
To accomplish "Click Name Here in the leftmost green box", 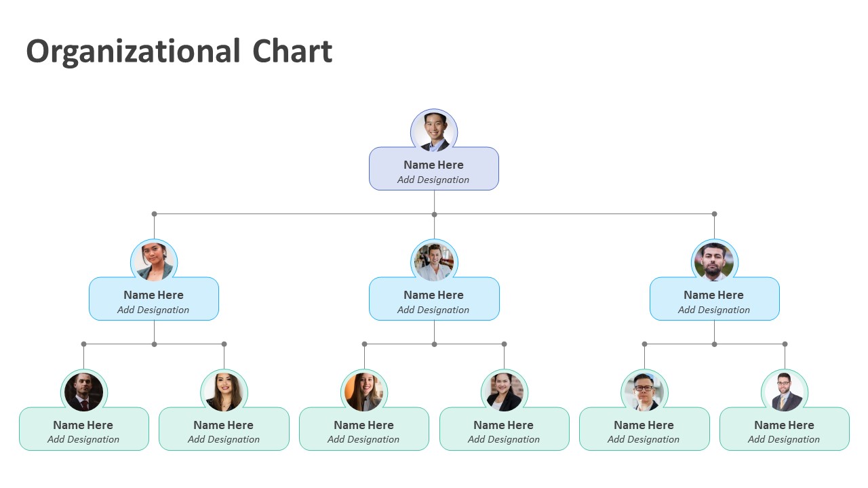I will (x=83, y=425).
